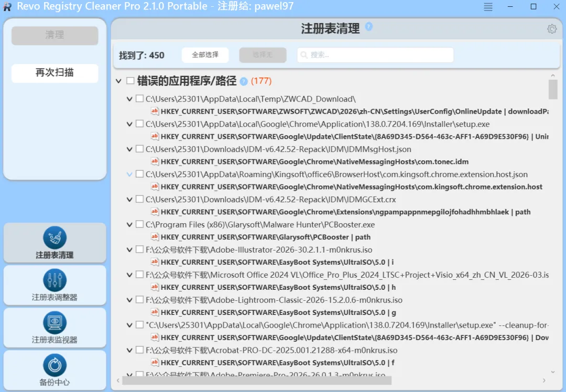
Task: Open the Registry Monitor icon (注册表监视器)
Action: [55, 323]
